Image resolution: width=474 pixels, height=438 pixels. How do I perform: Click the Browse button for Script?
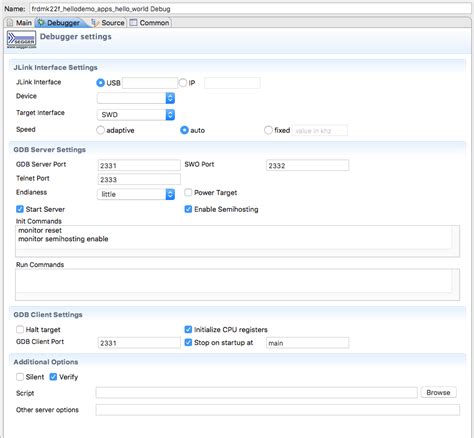438,392
